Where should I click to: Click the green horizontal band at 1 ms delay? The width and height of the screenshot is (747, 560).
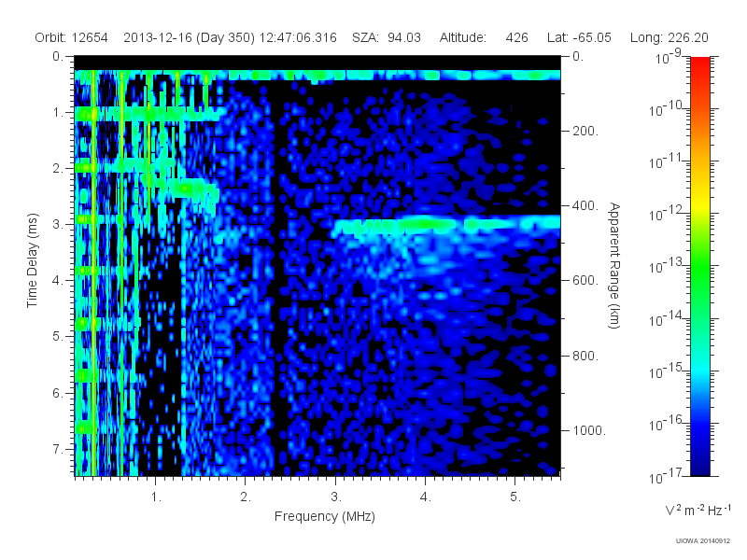(150, 114)
